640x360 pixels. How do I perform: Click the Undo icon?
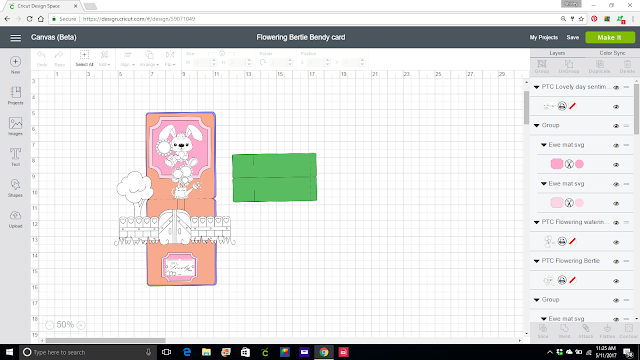[42, 55]
